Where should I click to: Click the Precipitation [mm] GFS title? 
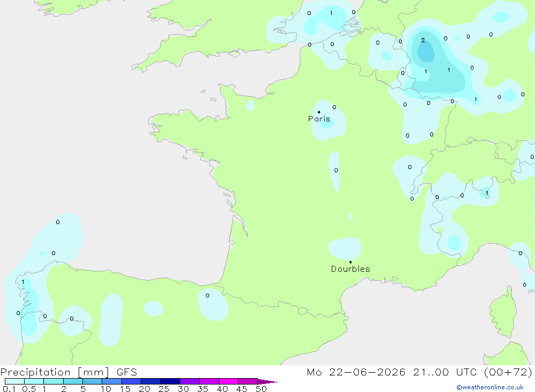pos(68,372)
